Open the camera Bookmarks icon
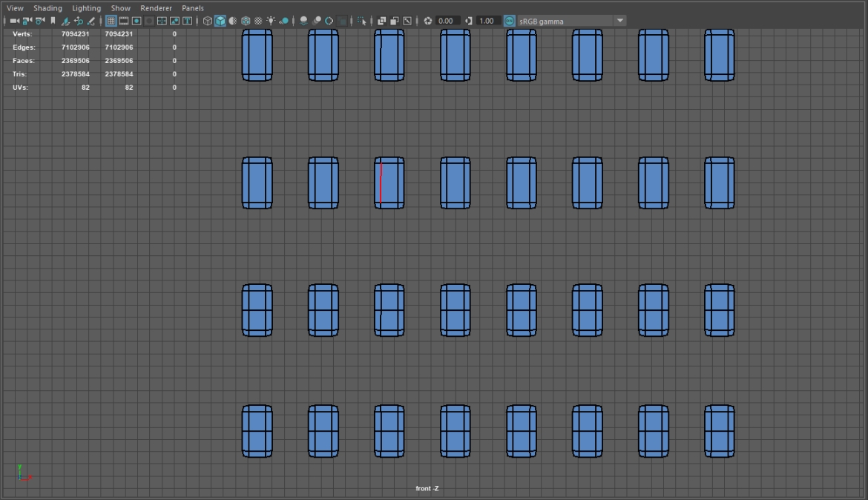The height and width of the screenshot is (500, 868). click(x=53, y=21)
